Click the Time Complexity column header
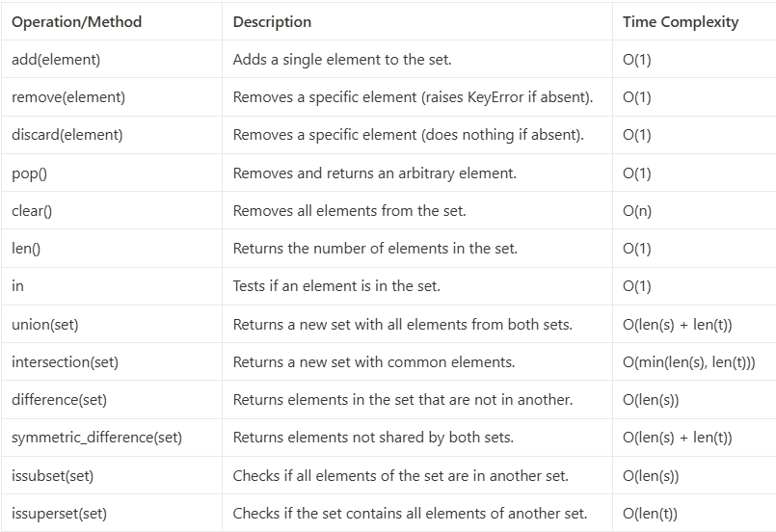The image size is (776, 532). click(681, 22)
